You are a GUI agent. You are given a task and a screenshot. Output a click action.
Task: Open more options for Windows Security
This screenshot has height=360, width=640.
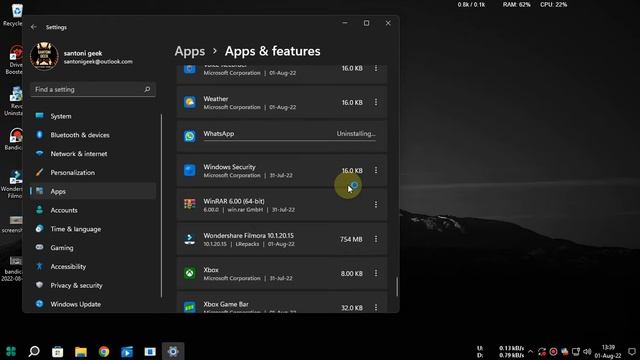(x=376, y=170)
